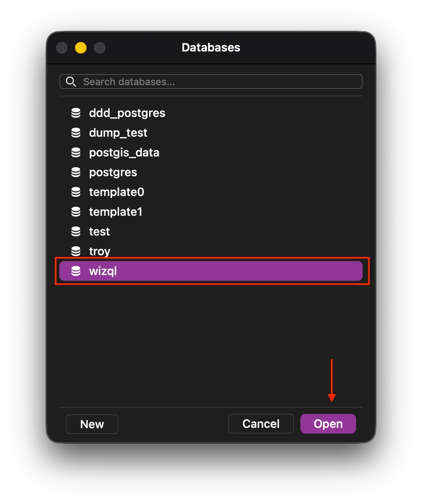Image resolution: width=422 pixels, height=504 pixels.
Task: Select the ddd_postgres database entry
Action: tap(127, 112)
